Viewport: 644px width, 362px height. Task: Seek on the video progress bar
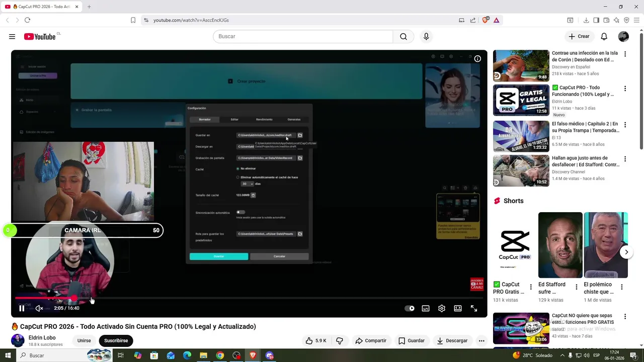point(249,298)
